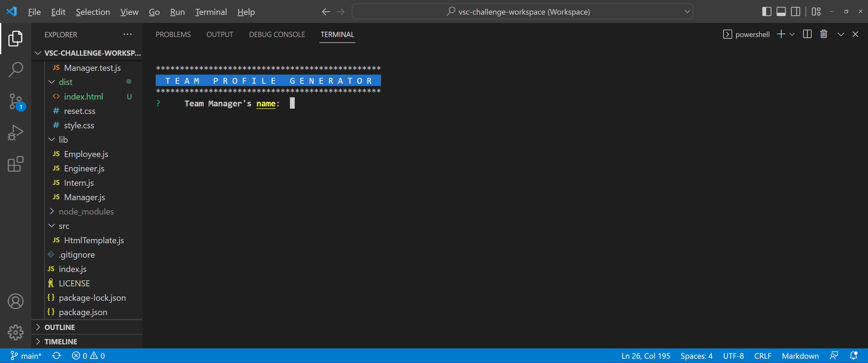Expand the TIMELINE section

tap(87, 342)
